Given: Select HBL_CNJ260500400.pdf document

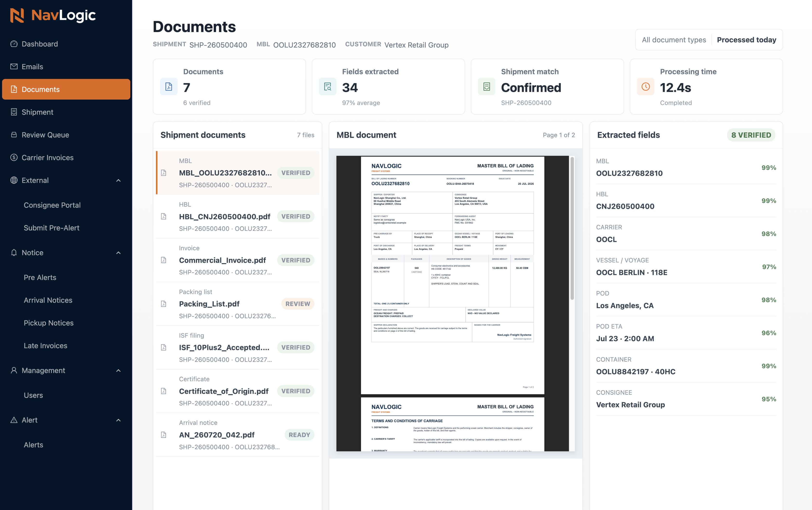Looking at the screenshot, I should coord(237,217).
